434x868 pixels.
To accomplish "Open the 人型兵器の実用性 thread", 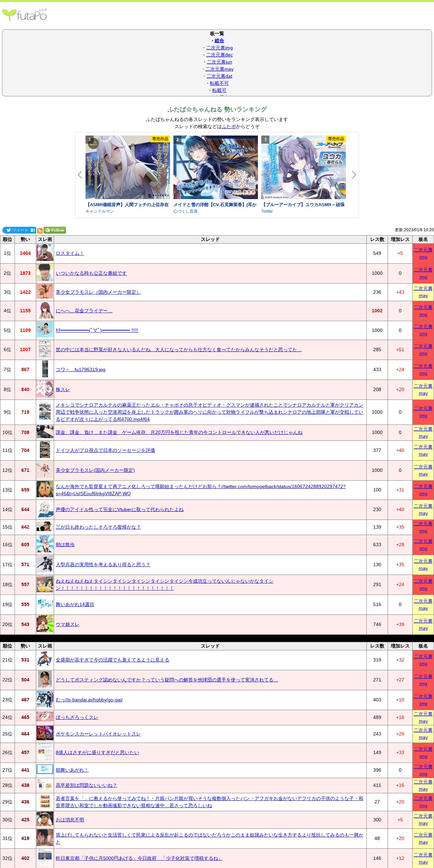I will click(x=103, y=564).
